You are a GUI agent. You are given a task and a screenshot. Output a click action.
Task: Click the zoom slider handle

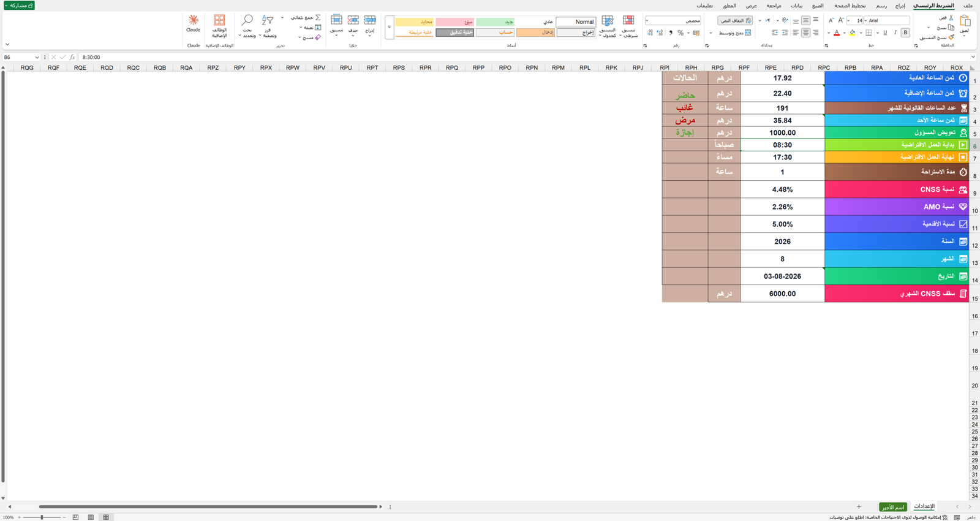42,517
